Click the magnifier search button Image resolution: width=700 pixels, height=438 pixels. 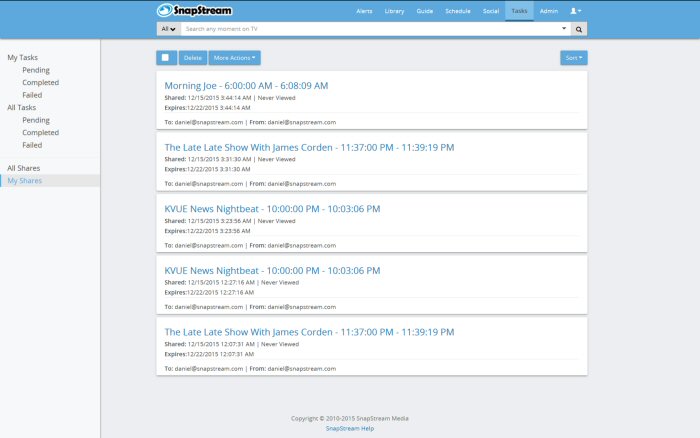pyautogui.click(x=579, y=29)
